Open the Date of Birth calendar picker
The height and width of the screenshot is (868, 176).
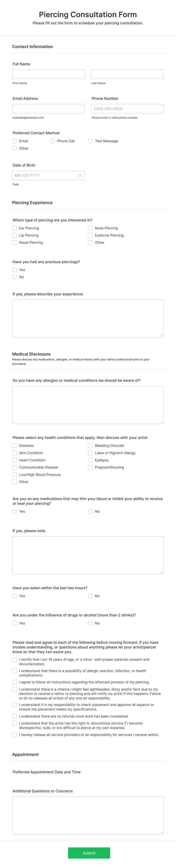(x=80, y=175)
